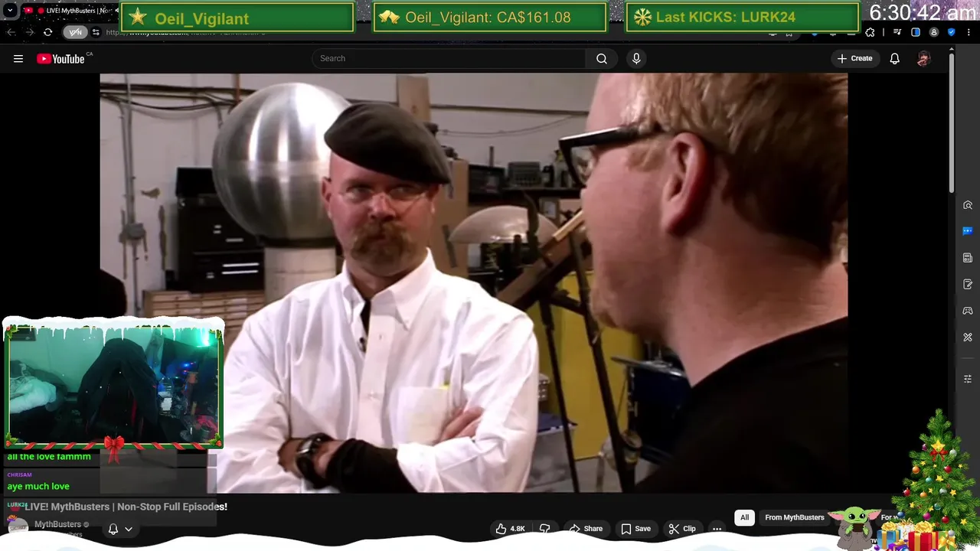
Task: Open site settings icon beside the URL
Action: [96, 32]
